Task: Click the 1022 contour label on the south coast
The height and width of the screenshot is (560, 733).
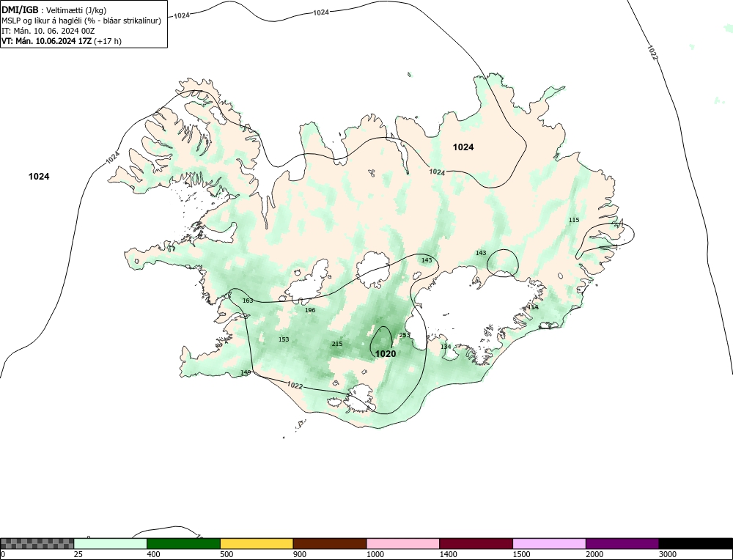Action: (x=295, y=386)
